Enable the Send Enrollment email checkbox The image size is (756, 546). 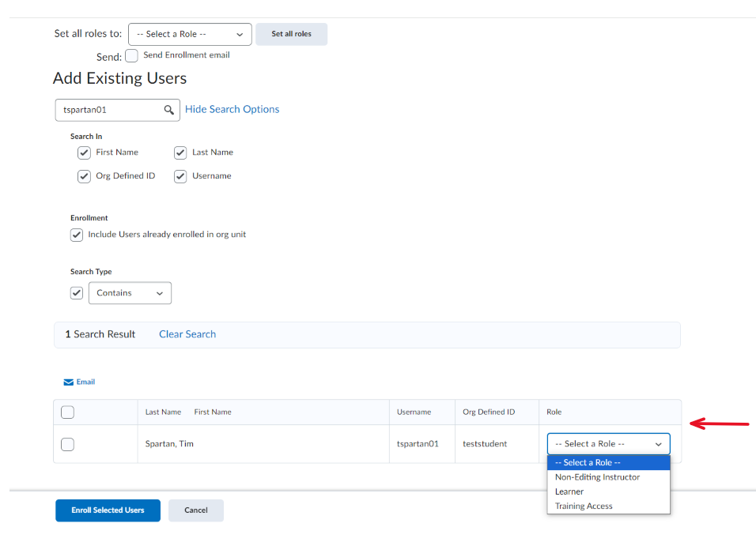131,55
